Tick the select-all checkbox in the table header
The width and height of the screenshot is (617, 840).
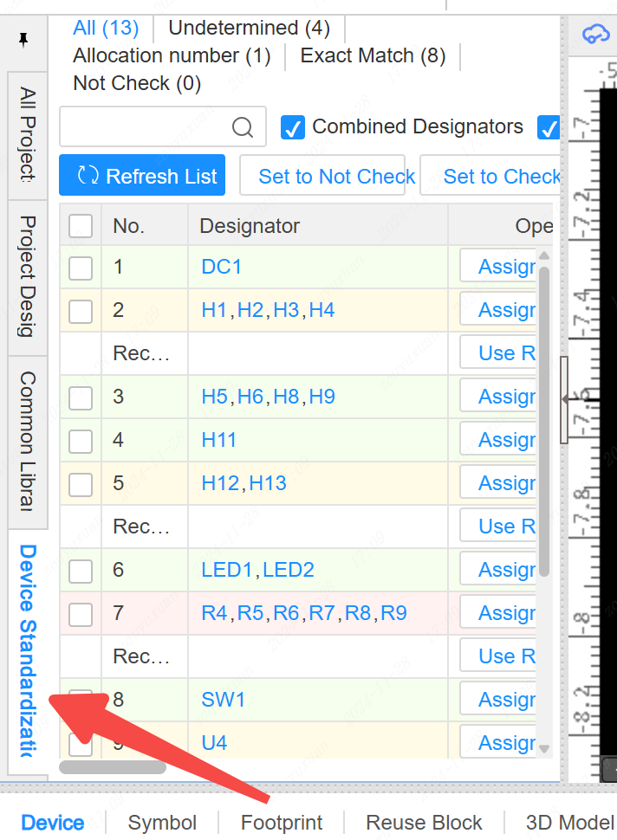click(81, 226)
